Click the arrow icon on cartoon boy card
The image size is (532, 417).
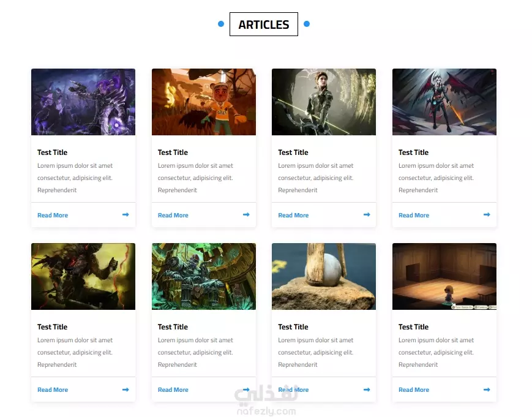pyautogui.click(x=246, y=214)
